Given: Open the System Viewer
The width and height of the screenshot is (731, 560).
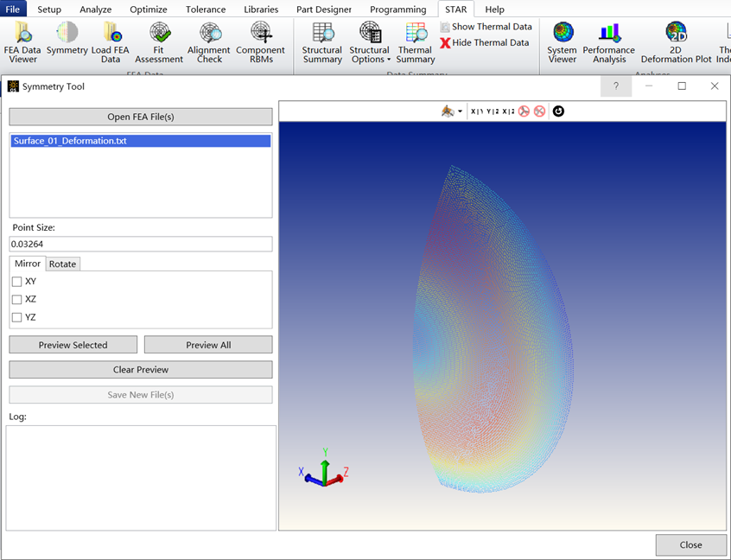Looking at the screenshot, I should pyautogui.click(x=562, y=42).
